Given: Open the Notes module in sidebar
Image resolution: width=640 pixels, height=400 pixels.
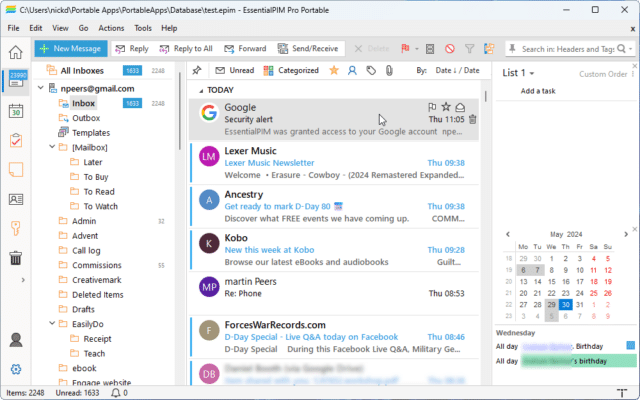Looking at the screenshot, I should coord(16,170).
